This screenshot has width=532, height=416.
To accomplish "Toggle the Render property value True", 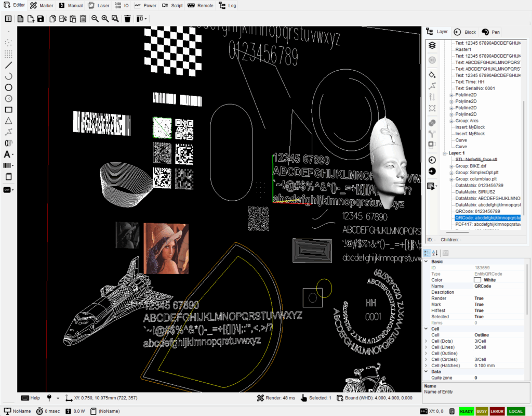I will [x=479, y=298].
